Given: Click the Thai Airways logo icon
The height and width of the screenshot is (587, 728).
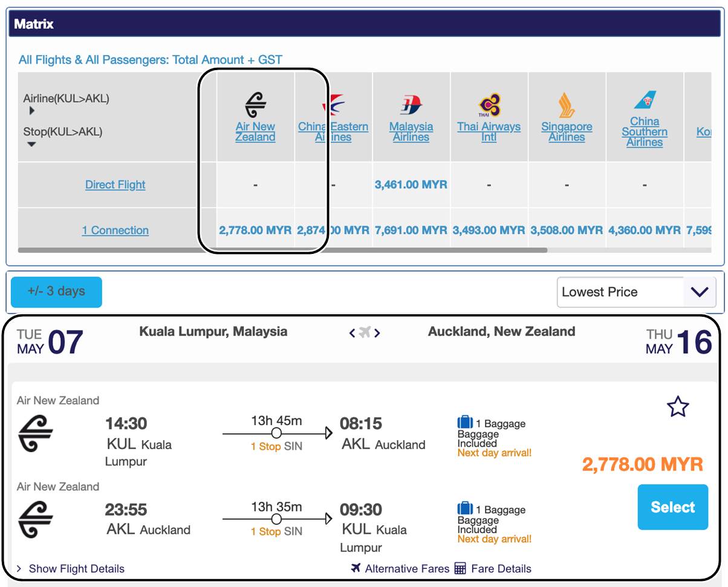Looking at the screenshot, I should (489, 105).
